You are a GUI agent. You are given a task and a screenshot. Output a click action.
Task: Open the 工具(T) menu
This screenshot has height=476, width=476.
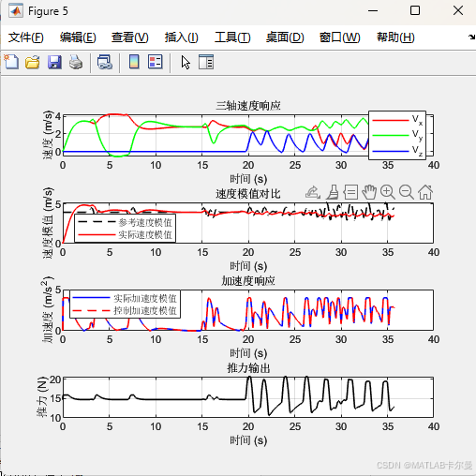pos(232,37)
